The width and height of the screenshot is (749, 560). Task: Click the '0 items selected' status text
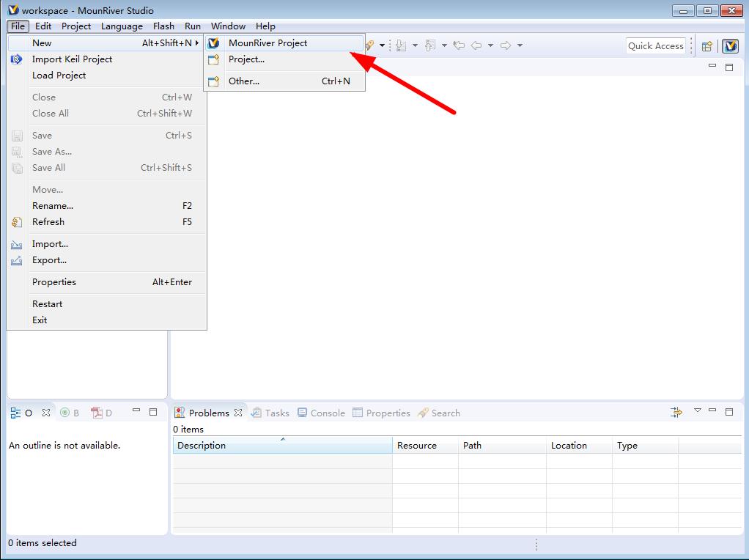coord(43,543)
